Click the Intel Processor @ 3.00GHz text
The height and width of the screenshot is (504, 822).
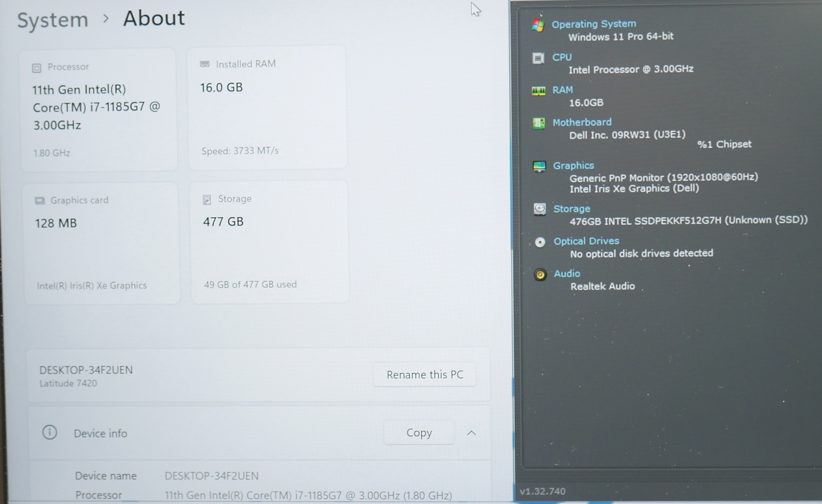pos(631,69)
